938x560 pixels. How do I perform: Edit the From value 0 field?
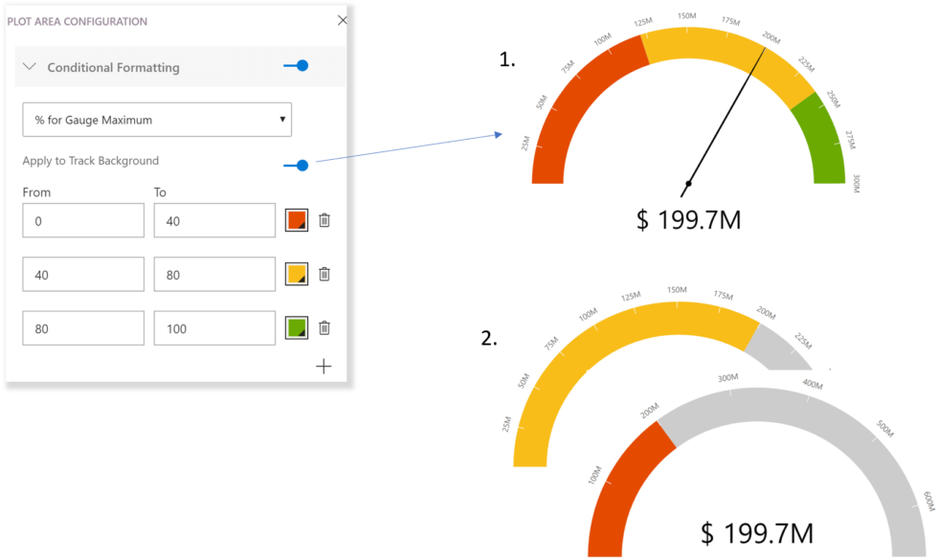pyautogui.click(x=82, y=220)
